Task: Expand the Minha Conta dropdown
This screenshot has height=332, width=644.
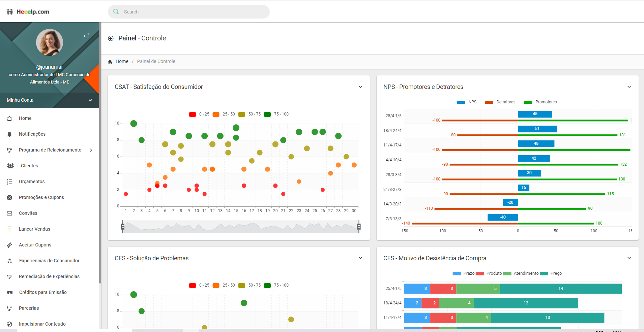Action: [x=90, y=100]
